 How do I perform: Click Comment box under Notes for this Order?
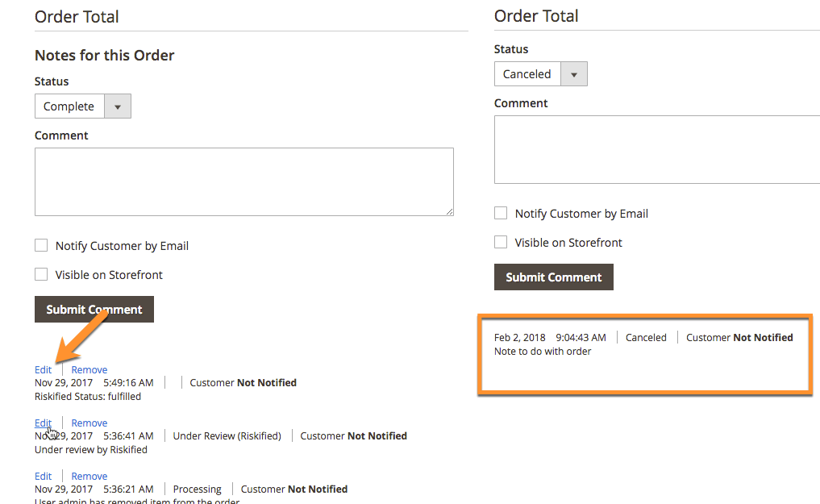pyautogui.click(x=244, y=181)
